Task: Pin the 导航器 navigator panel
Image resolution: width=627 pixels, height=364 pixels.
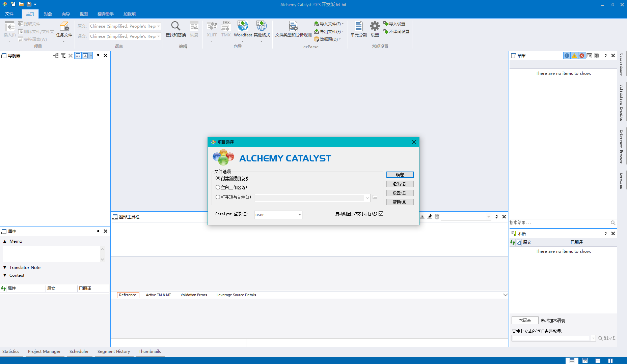Action: [x=98, y=56]
